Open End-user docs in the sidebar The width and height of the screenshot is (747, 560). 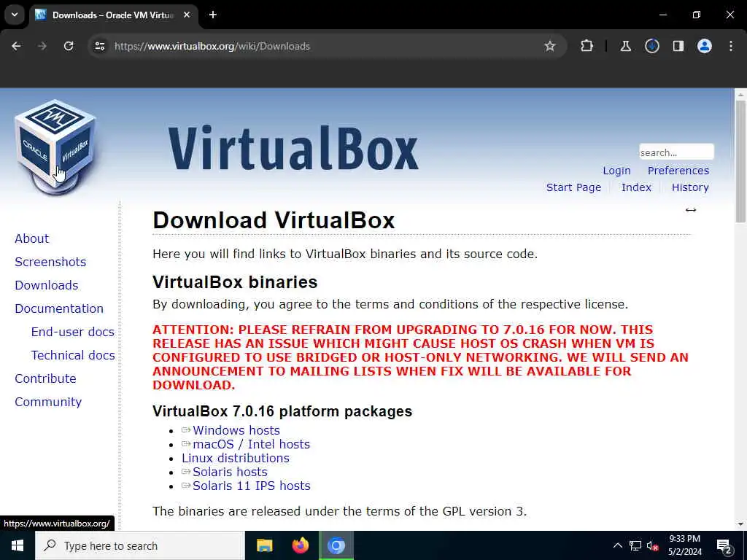point(73,332)
